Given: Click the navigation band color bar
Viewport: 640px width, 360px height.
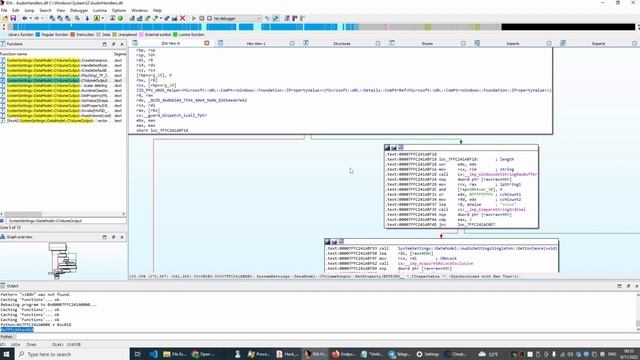Looking at the screenshot, I should [321, 27].
